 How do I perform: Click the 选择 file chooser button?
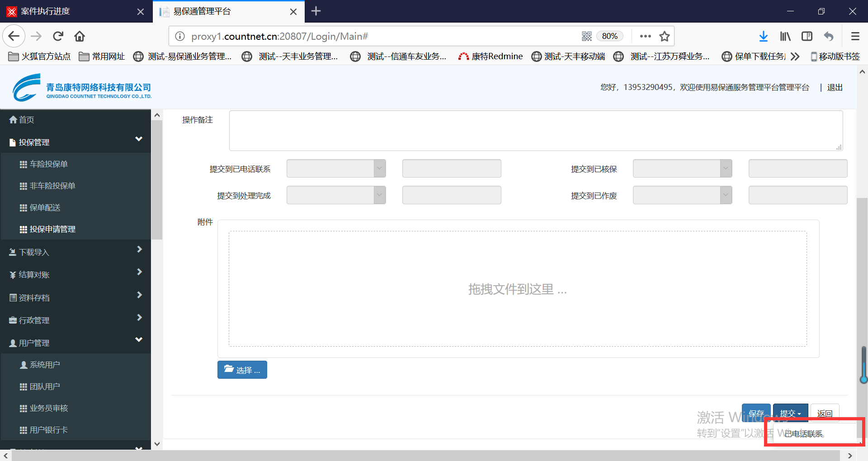click(x=242, y=370)
